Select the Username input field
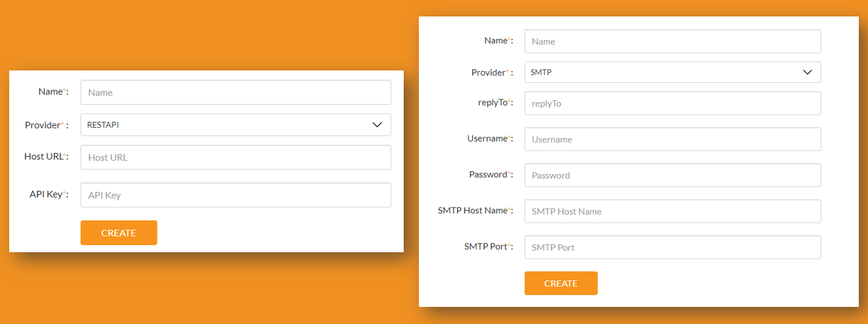The height and width of the screenshot is (324, 868). pos(672,139)
